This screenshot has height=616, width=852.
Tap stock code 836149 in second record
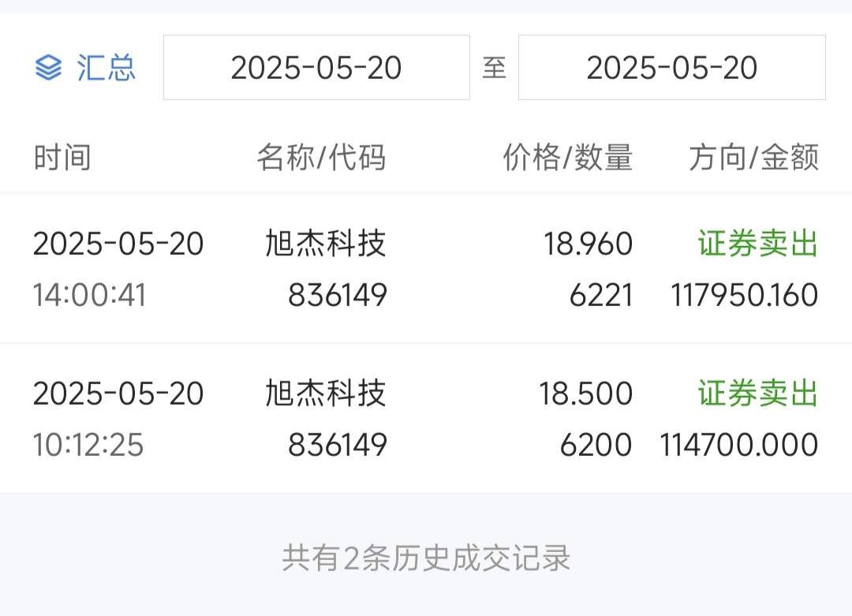[338, 445]
